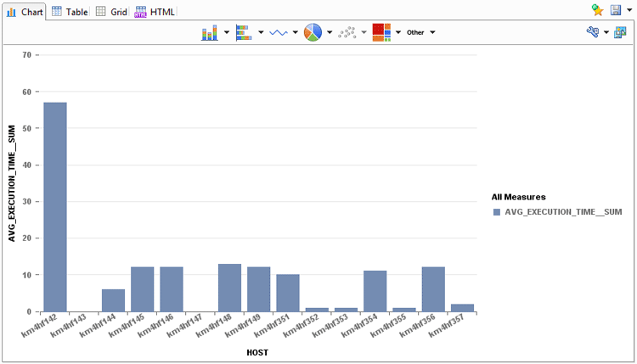Expand the save options dropdown arrow
This screenshot has width=637, height=364.
[628, 10]
